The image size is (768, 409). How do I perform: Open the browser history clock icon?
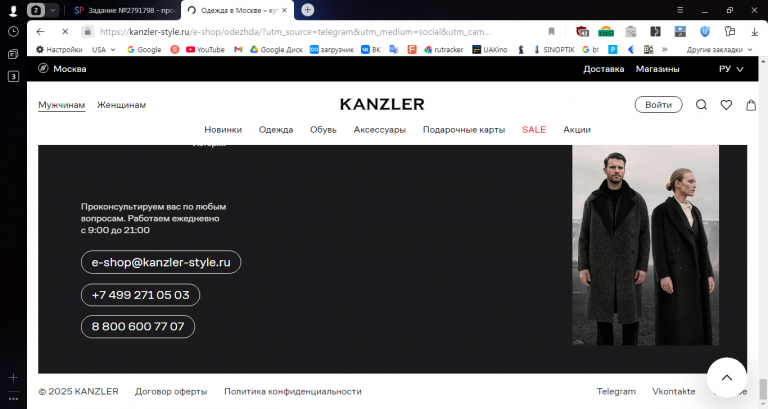[13, 31]
